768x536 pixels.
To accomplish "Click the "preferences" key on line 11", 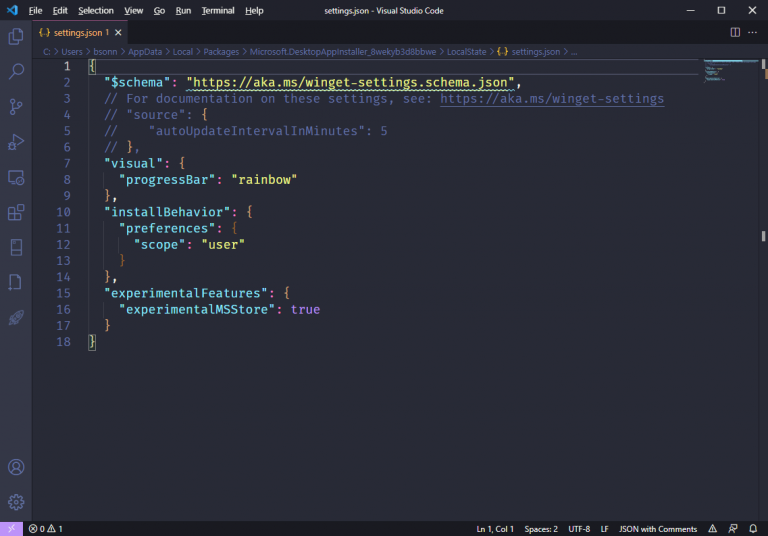I will [167, 228].
